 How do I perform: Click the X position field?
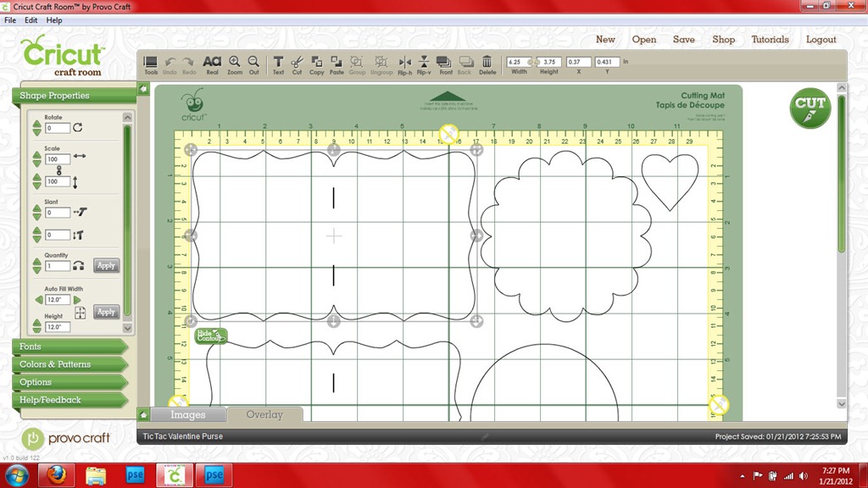click(x=578, y=62)
